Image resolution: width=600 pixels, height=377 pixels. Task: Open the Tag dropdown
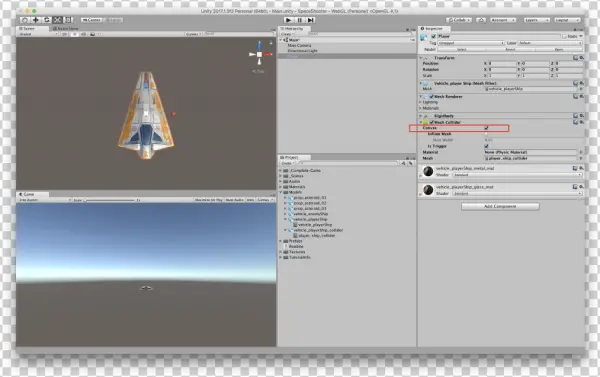tap(471, 43)
